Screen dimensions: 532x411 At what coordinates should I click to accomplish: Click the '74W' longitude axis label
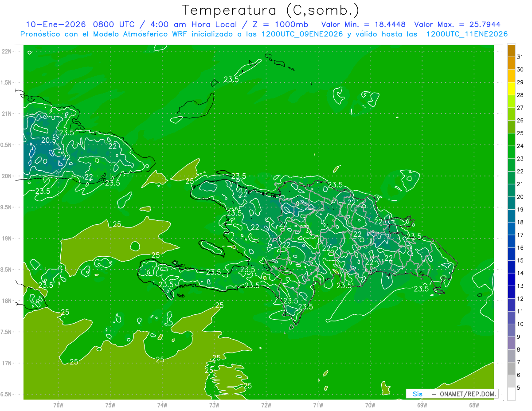pyautogui.click(x=162, y=405)
